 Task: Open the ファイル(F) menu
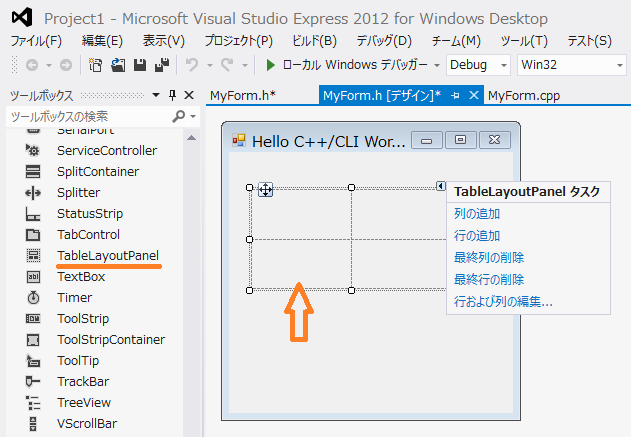point(36,41)
